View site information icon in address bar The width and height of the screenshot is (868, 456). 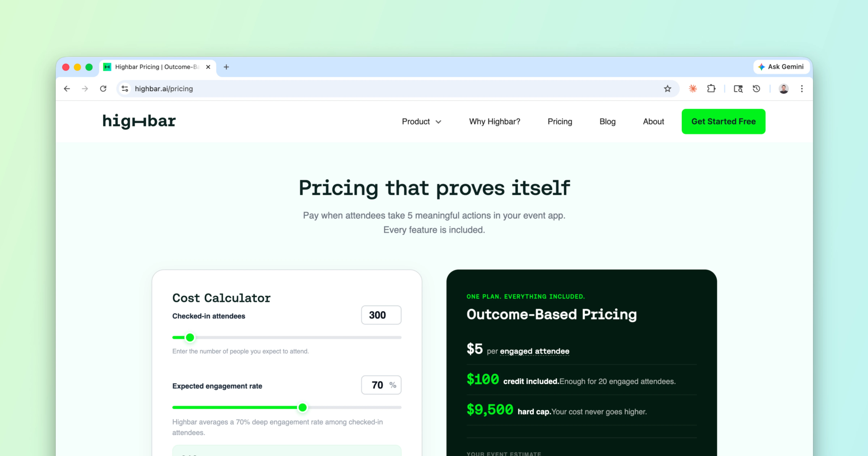coord(125,89)
